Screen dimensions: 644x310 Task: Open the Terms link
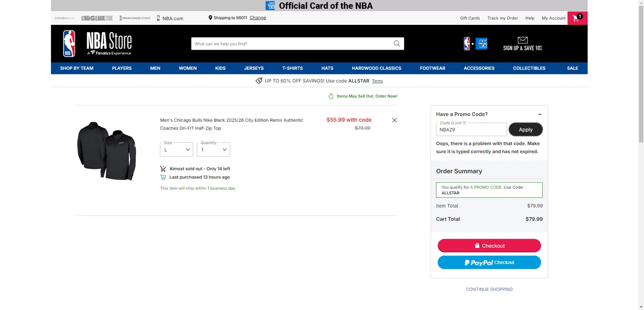(377, 81)
